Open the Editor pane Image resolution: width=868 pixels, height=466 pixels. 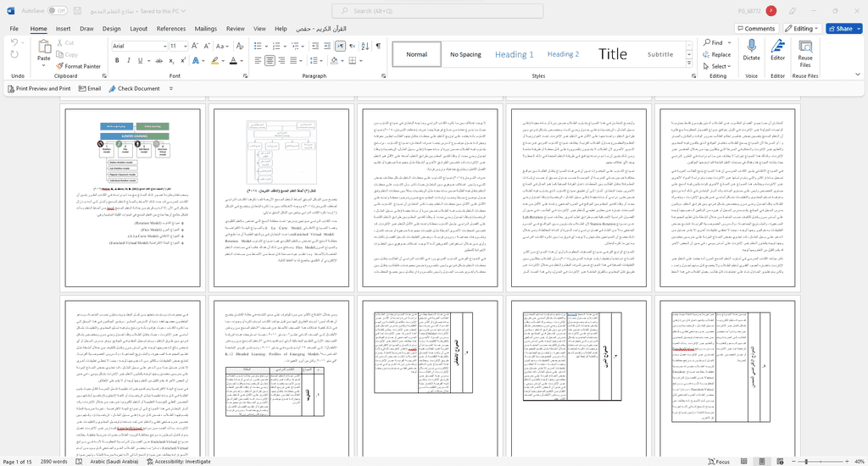point(778,50)
